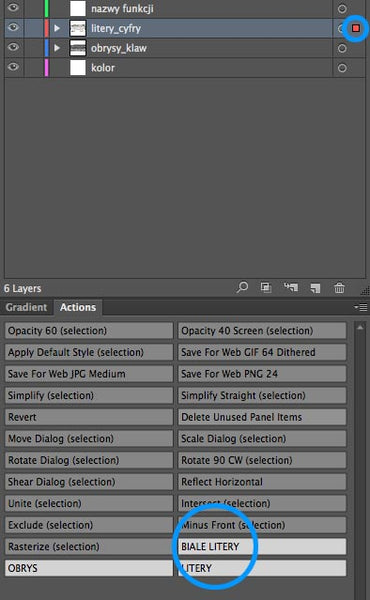Target circle of kolor layer

click(342, 68)
